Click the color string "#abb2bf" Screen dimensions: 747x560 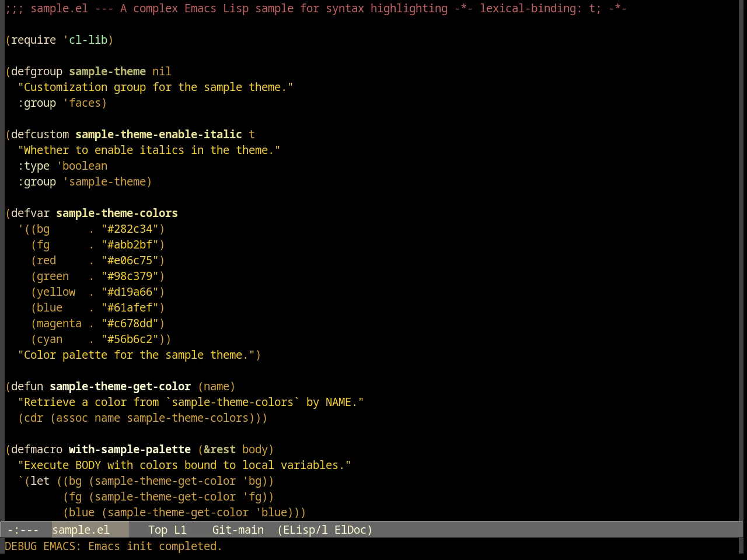click(x=130, y=244)
